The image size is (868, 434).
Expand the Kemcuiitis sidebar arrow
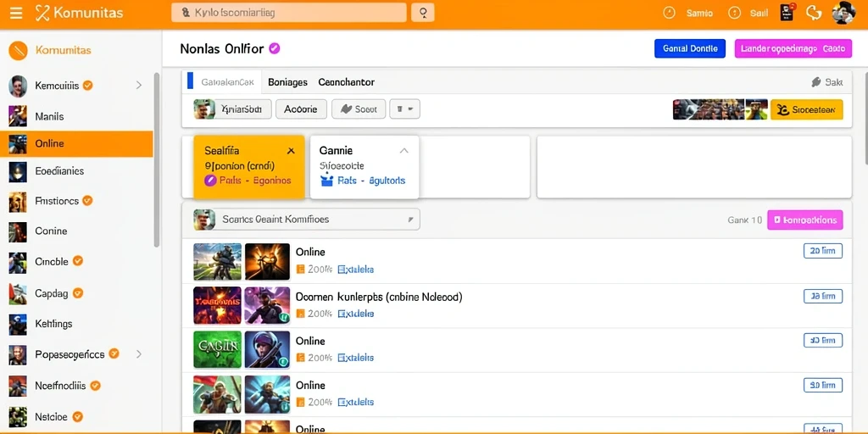tap(138, 86)
